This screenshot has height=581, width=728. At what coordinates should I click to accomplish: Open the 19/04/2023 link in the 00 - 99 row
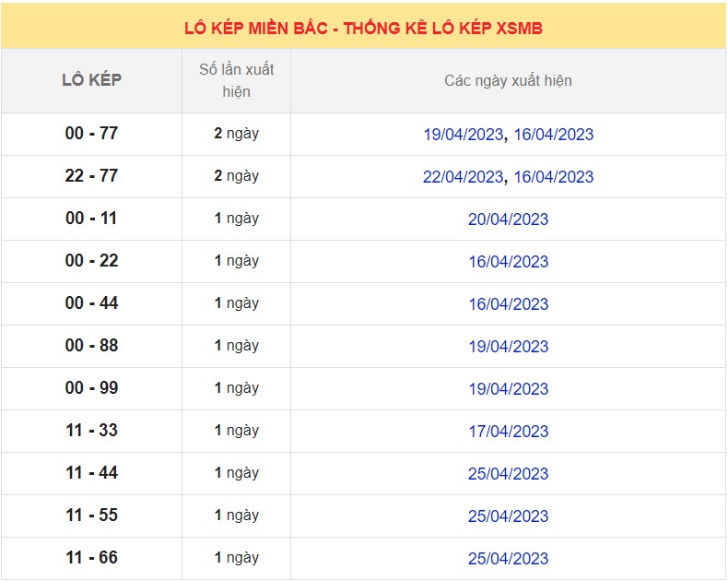point(508,388)
